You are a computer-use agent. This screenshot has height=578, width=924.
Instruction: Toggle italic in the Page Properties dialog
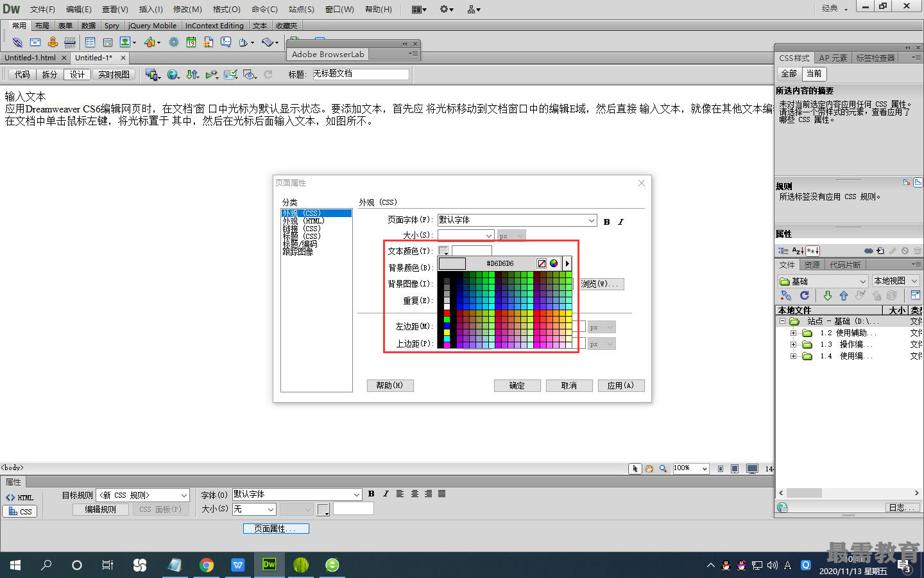[x=620, y=222]
